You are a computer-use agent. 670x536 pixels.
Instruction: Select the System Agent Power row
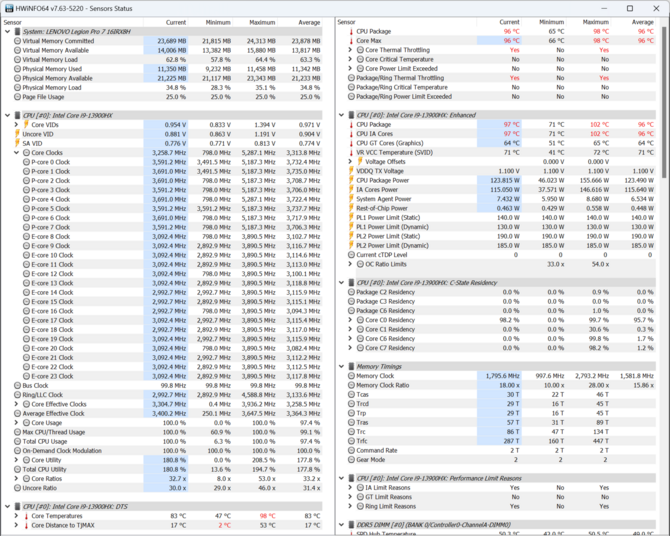501,199
